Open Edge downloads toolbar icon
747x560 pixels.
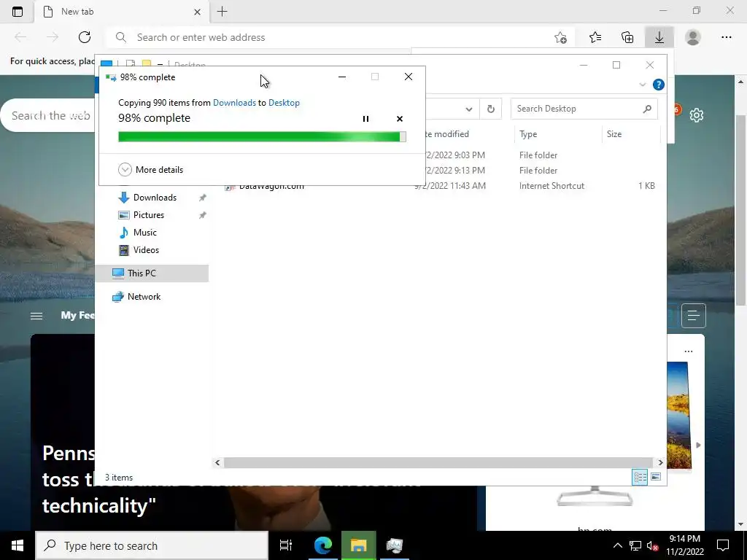(659, 37)
